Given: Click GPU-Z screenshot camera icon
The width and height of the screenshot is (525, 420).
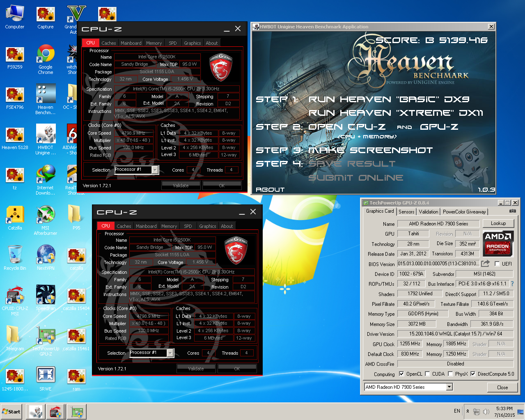Looking at the screenshot, I should (512, 211).
